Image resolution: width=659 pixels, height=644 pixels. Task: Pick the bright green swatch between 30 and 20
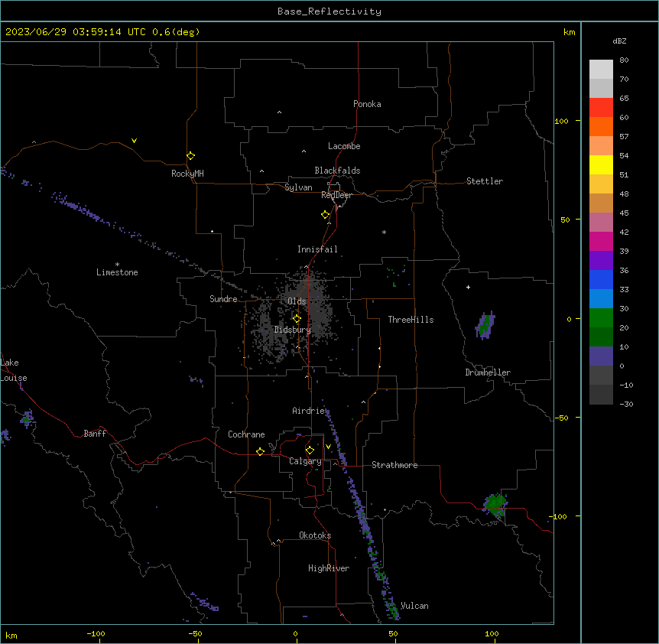[601, 318]
